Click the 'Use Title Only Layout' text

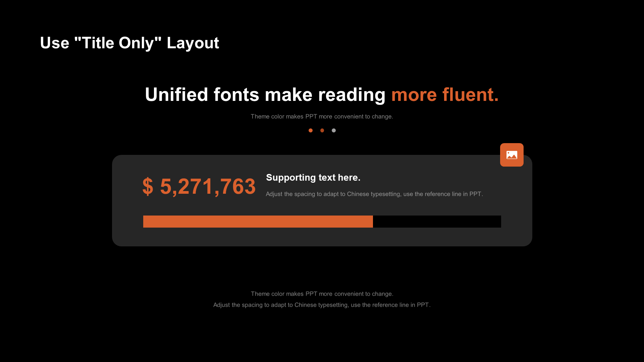(129, 43)
